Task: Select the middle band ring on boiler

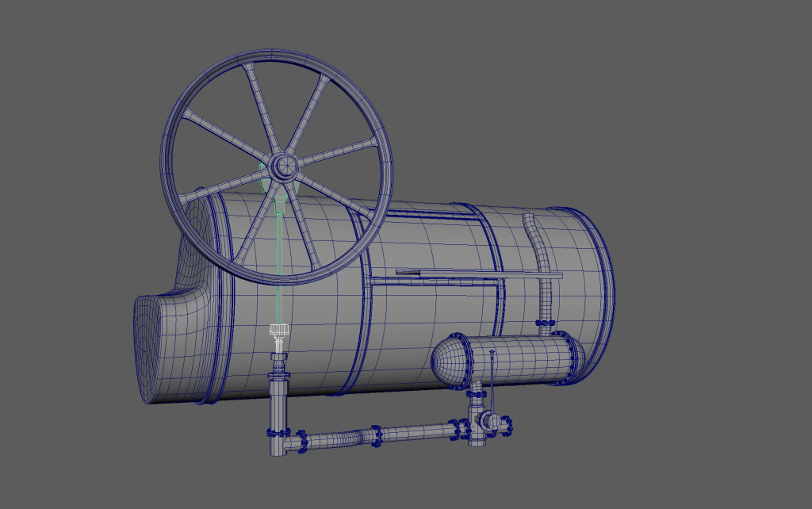Action: 363,317
